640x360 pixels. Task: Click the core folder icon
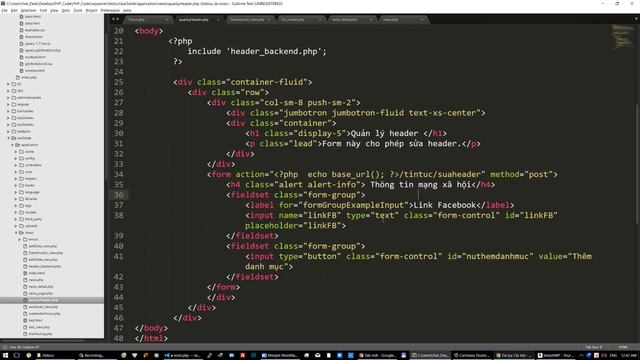point(21,172)
